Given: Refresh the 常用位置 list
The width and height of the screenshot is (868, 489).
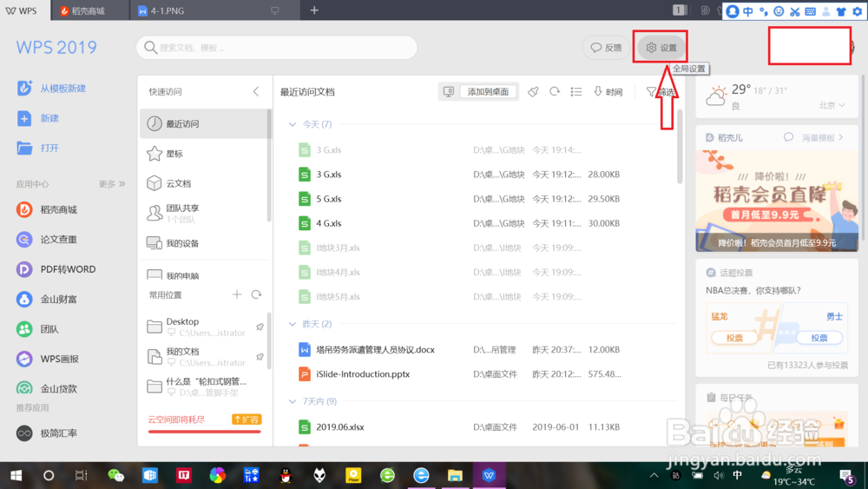Looking at the screenshot, I should [256, 294].
